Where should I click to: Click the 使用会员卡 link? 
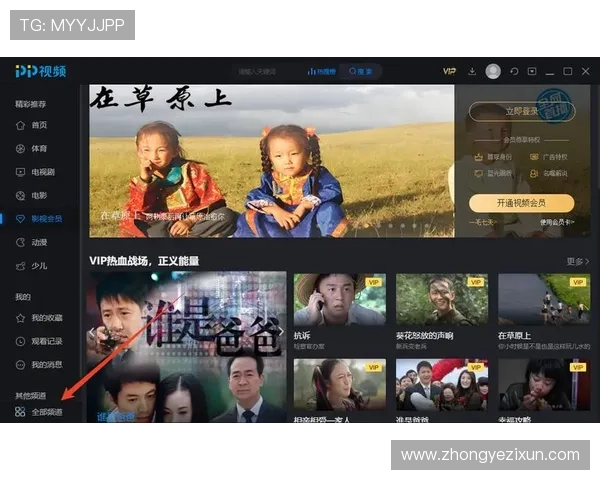[x=557, y=222]
